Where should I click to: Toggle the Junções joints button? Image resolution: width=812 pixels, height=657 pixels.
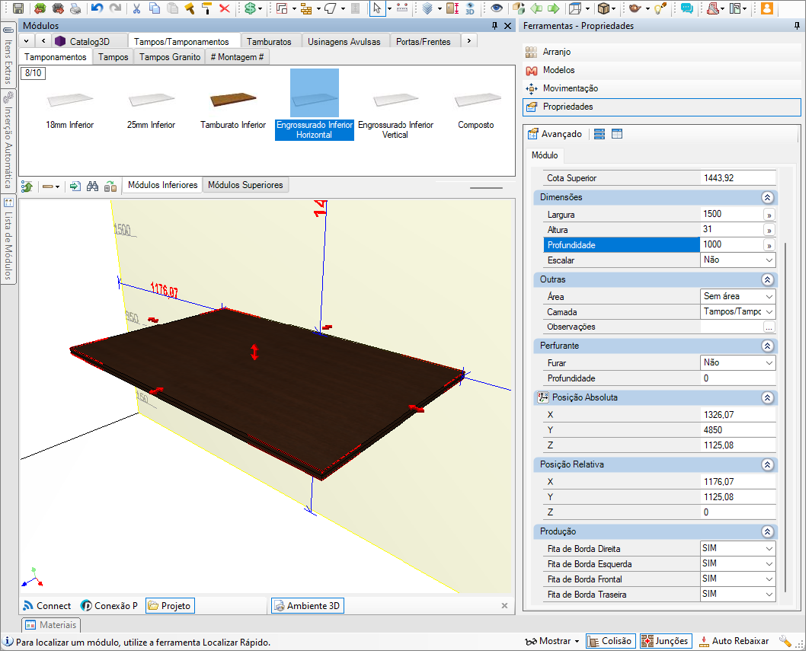click(665, 641)
